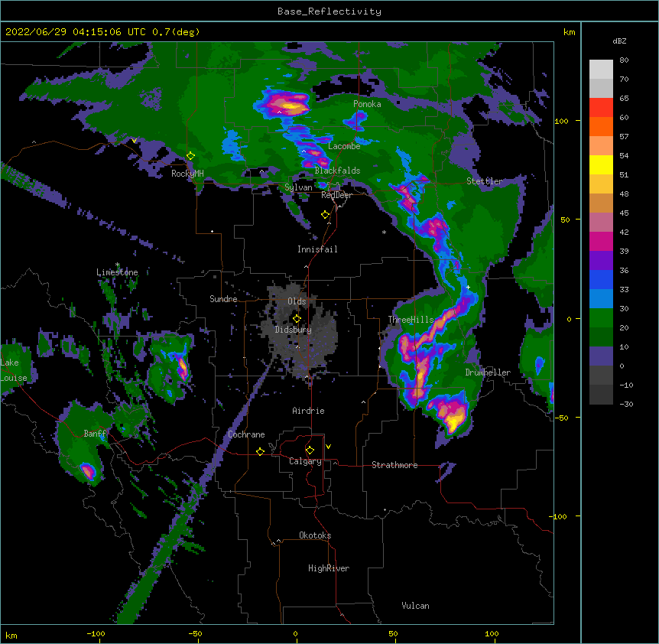659x644 pixels.
Task: Click the Base_Reflectivity title
Action: click(329, 11)
